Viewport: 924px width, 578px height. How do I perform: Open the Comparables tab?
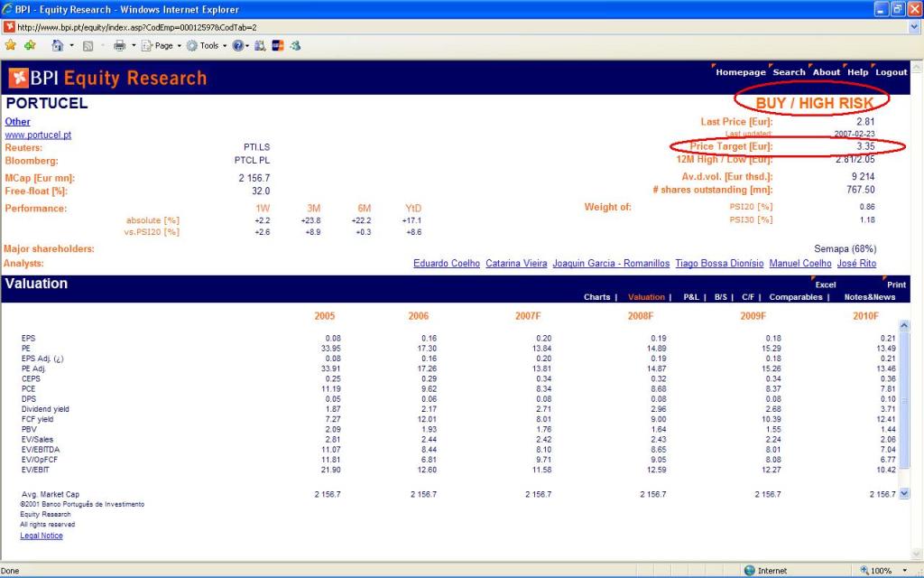click(796, 297)
